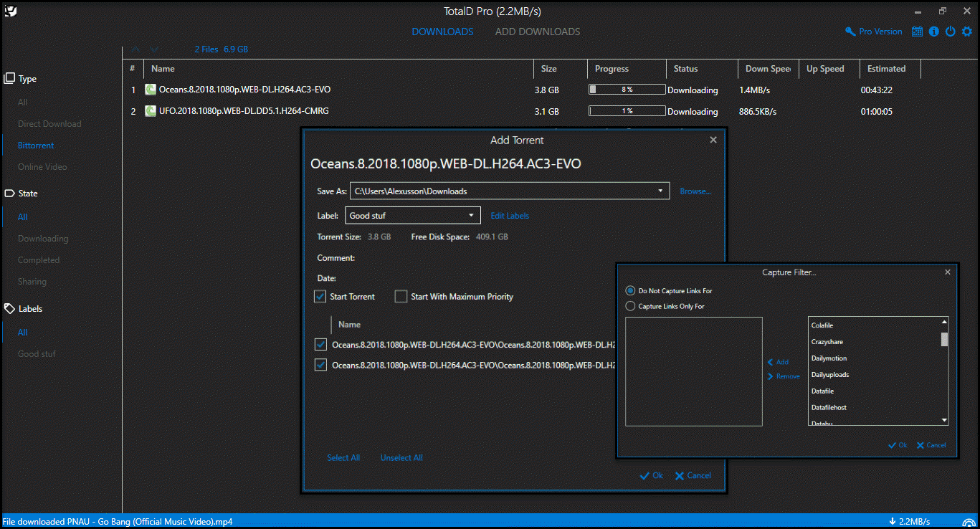The width and height of the screenshot is (980, 529).
Task: Filter type by Direct Download
Action: tap(49, 124)
